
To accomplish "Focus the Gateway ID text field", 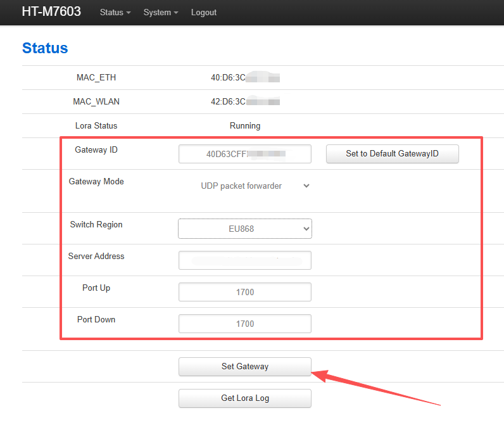I will (x=244, y=154).
